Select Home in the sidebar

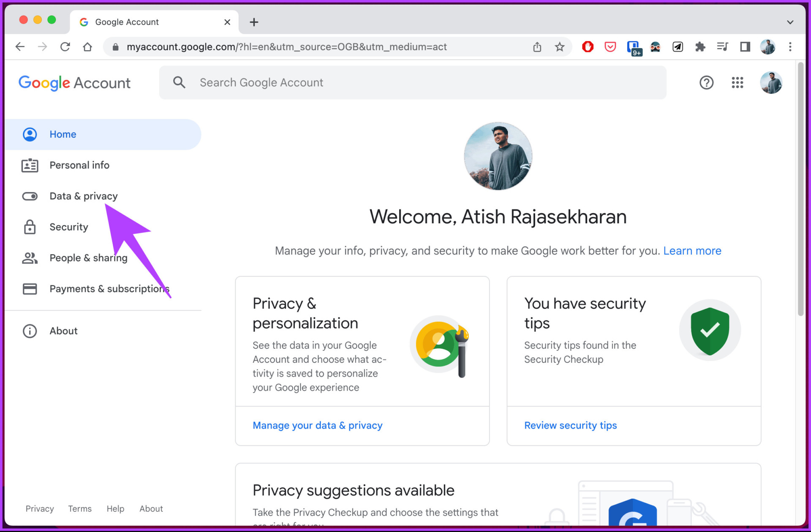(103, 134)
